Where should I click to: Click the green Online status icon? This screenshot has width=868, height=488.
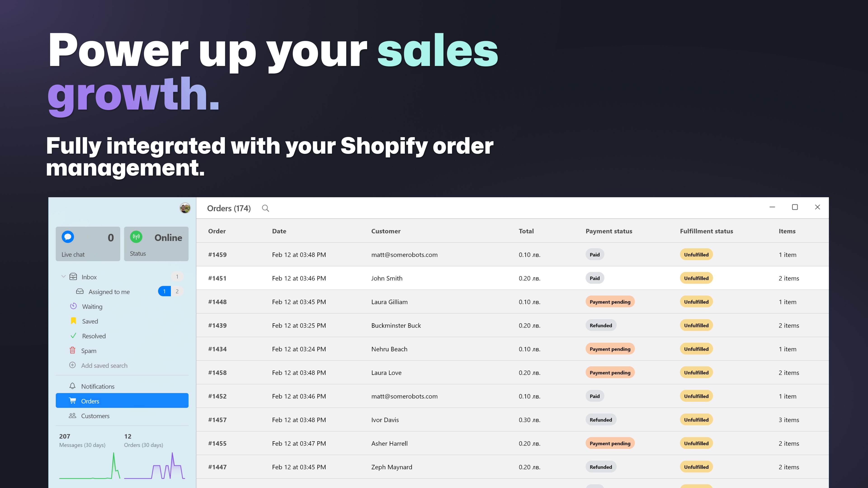[136, 237]
